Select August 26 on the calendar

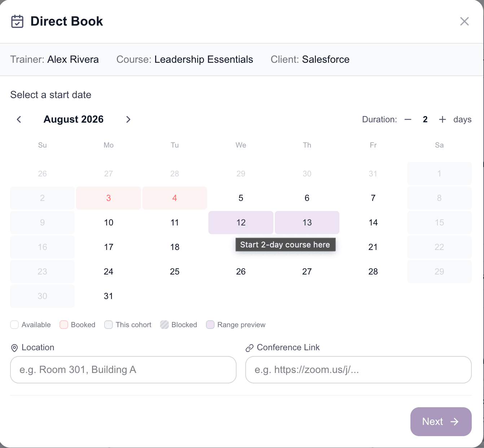(x=241, y=272)
